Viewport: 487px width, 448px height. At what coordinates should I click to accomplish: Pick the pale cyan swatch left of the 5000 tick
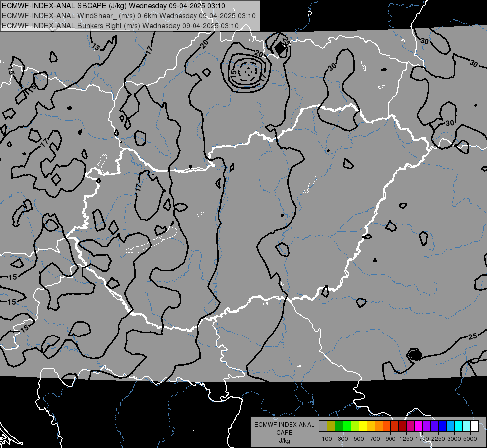click(x=467, y=426)
